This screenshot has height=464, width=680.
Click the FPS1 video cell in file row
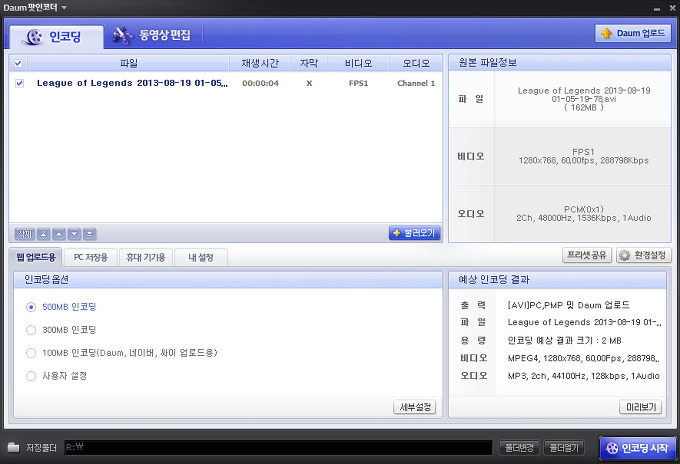tap(358, 83)
